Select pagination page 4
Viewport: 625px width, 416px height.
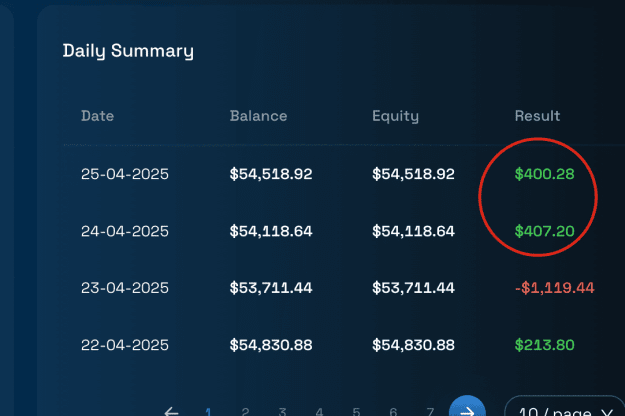pyautogui.click(x=319, y=411)
